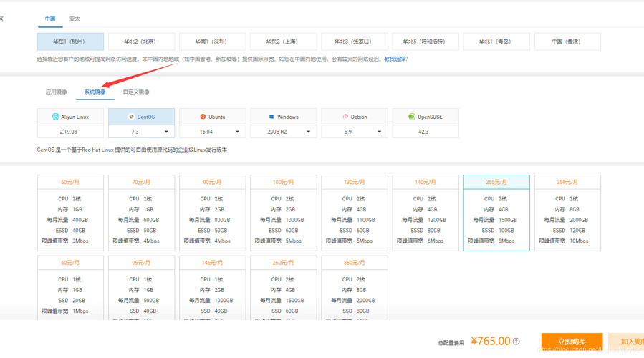Choose the 140元/月 plan card
The height and width of the screenshot is (358, 644).
coord(426,213)
